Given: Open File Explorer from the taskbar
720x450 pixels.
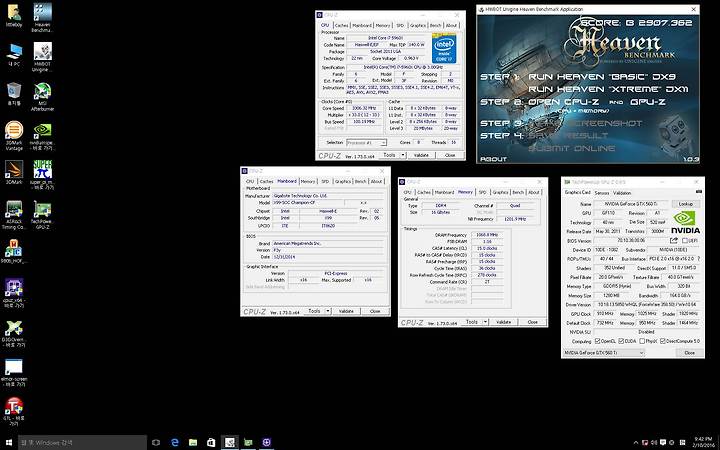Looking at the screenshot, I should pos(193,443).
